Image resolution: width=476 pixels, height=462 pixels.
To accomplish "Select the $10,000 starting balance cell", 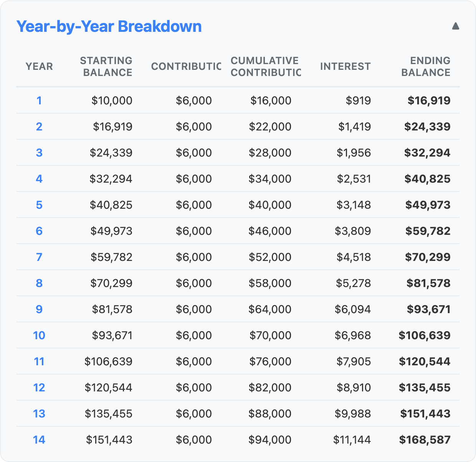I will pos(111,100).
